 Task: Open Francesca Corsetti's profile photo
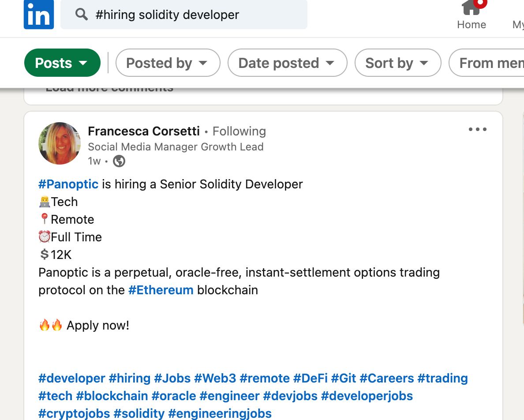coord(60,143)
